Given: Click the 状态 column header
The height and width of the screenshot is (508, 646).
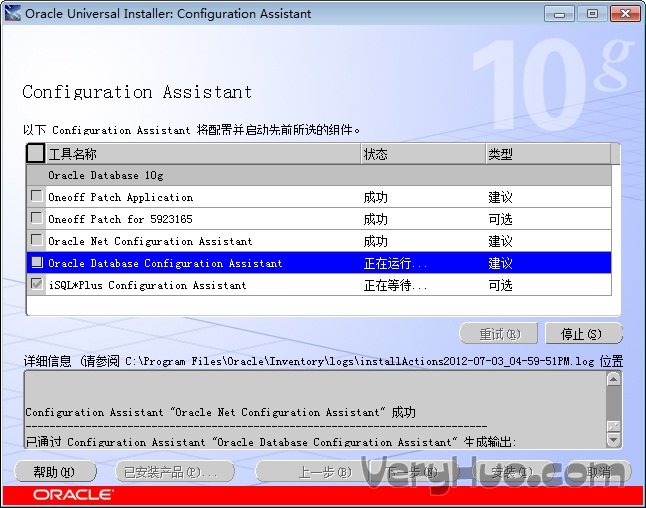Looking at the screenshot, I should click(424, 154).
